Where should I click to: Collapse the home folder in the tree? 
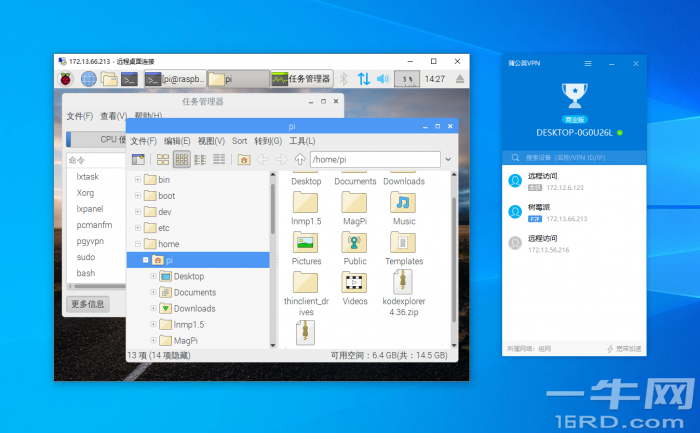coord(138,244)
